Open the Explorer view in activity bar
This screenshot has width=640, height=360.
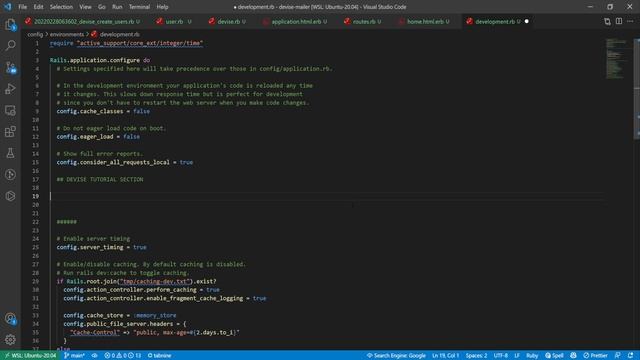10,24
